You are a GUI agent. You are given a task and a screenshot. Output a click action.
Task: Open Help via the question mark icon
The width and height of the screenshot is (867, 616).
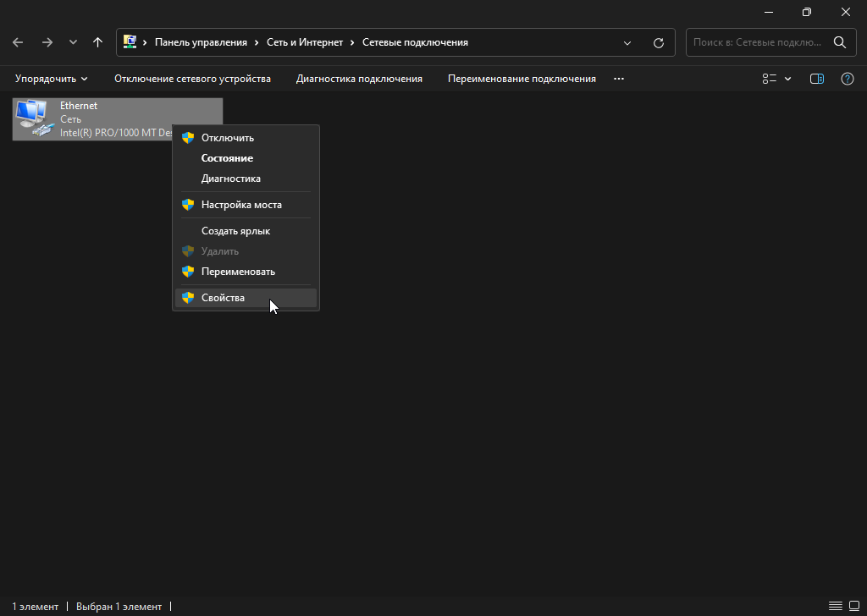click(847, 79)
